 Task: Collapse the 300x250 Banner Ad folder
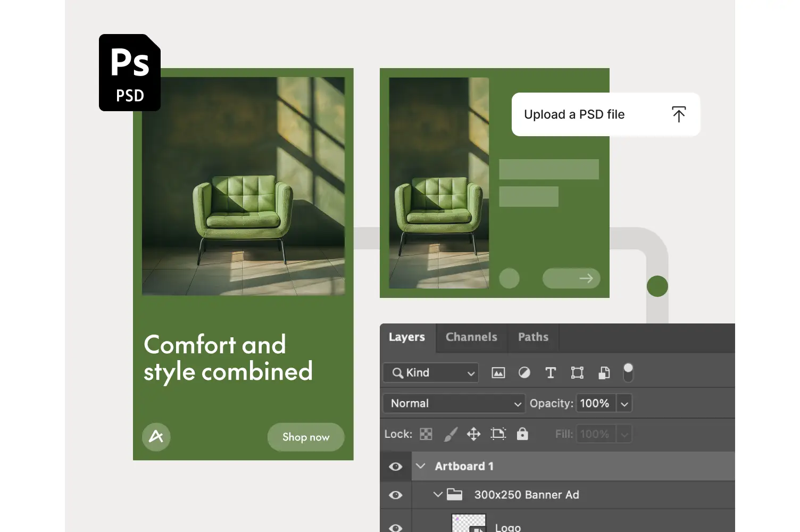pyautogui.click(x=438, y=495)
